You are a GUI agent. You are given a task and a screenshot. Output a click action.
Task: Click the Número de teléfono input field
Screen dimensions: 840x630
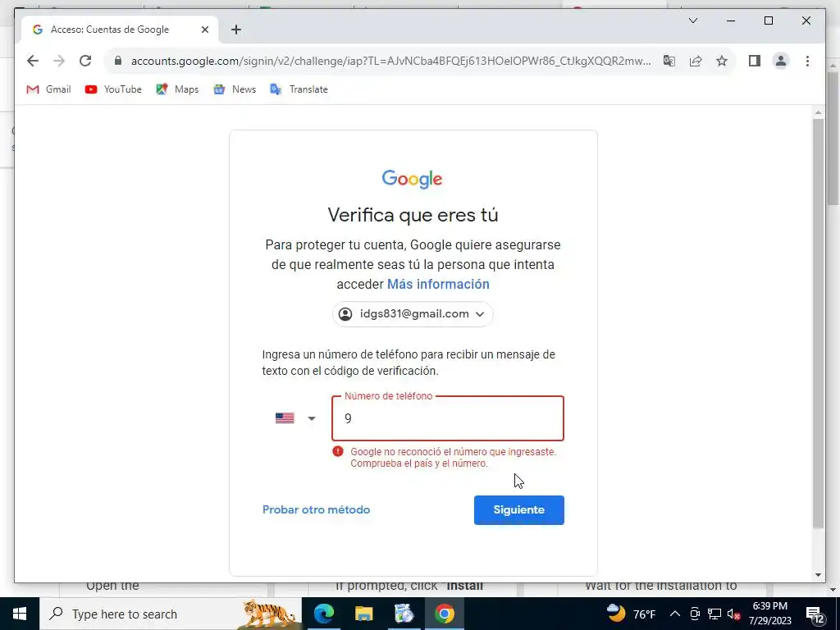(448, 418)
